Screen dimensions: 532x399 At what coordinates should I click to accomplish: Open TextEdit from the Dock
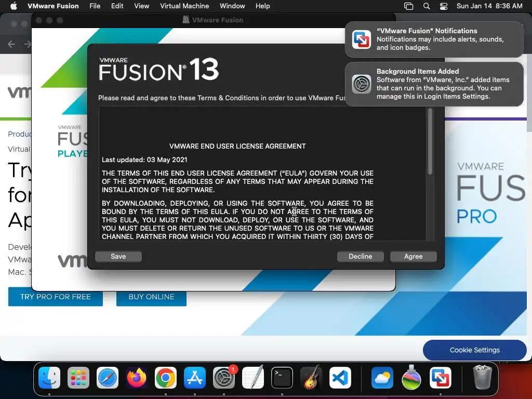[x=253, y=378]
